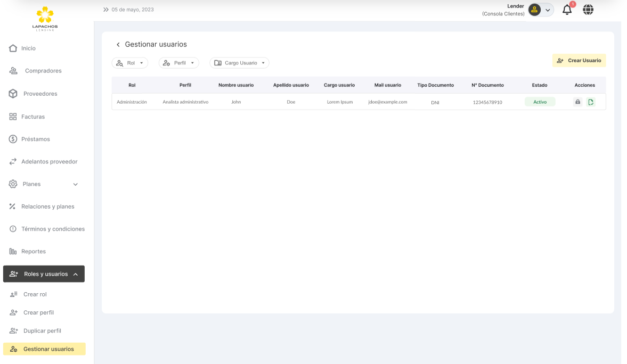
Task: Select Crear perfil submenu item
Action: [38, 312]
